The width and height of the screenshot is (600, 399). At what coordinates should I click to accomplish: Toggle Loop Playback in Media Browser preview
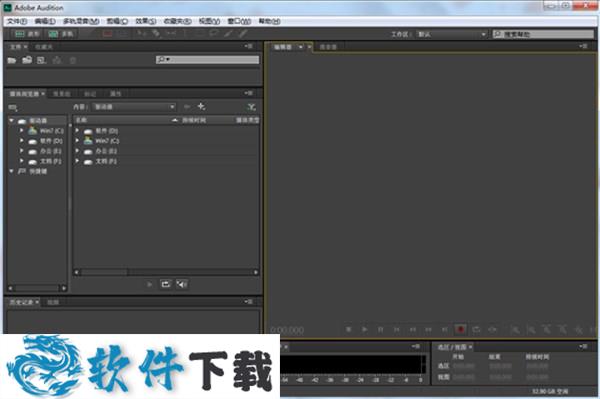tap(165, 284)
